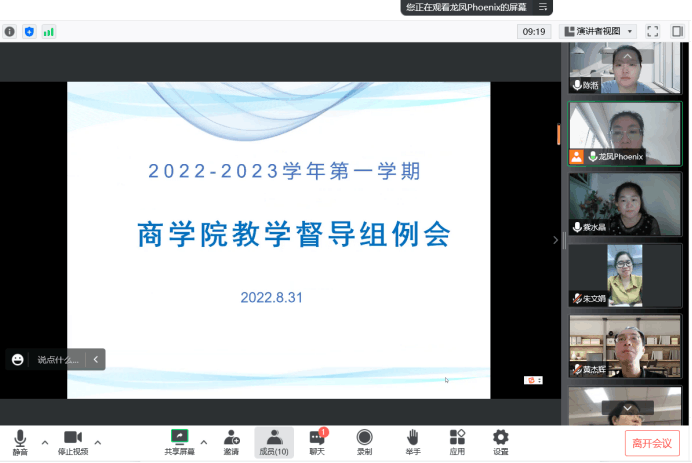Viewport: 692px width, 463px height.
Task: Click the slide date 2022.8.31
Action: [x=271, y=297]
